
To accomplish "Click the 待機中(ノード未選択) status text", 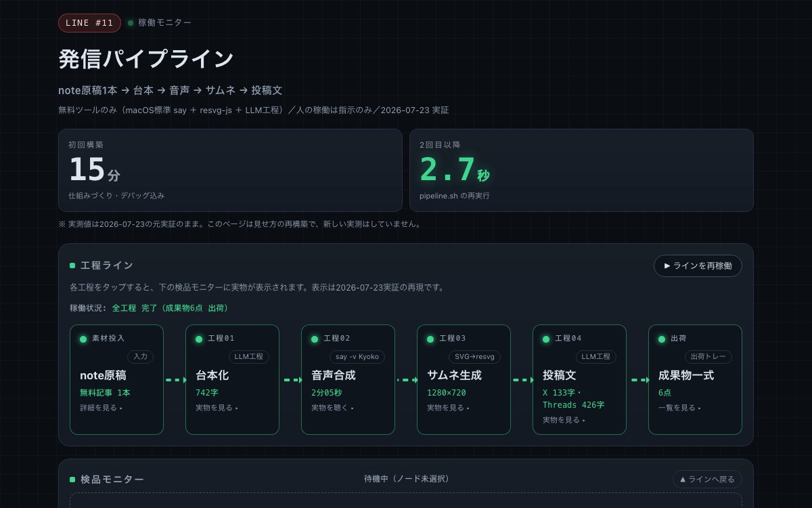I will [x=407, y=479].
